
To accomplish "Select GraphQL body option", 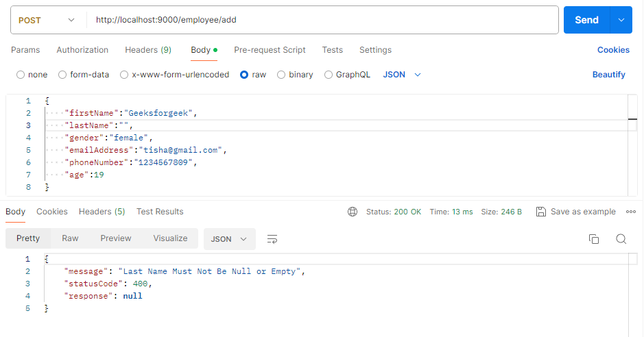I will coord(329,75).
